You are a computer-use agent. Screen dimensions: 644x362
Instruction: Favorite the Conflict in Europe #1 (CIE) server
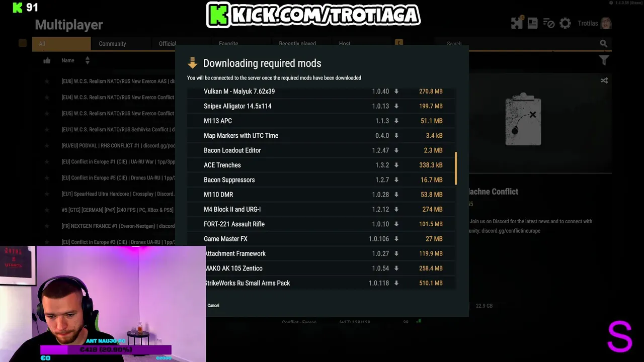47,162
